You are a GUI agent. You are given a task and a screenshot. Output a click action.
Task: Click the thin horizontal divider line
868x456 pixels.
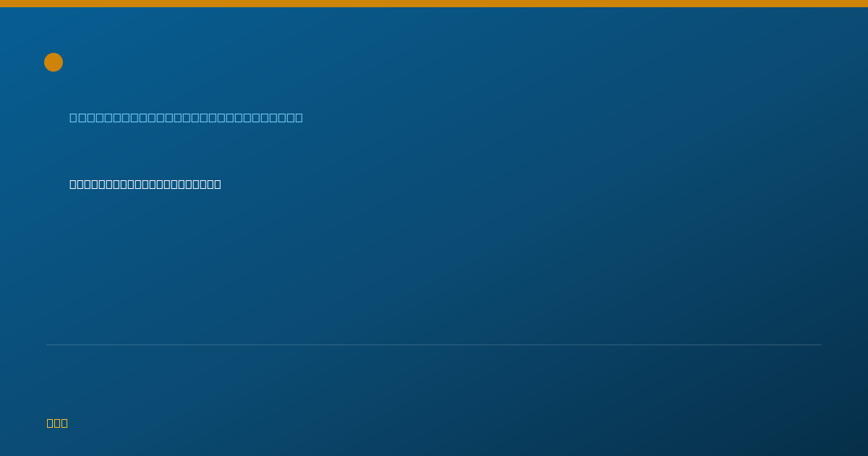click(x=434, y=345)
